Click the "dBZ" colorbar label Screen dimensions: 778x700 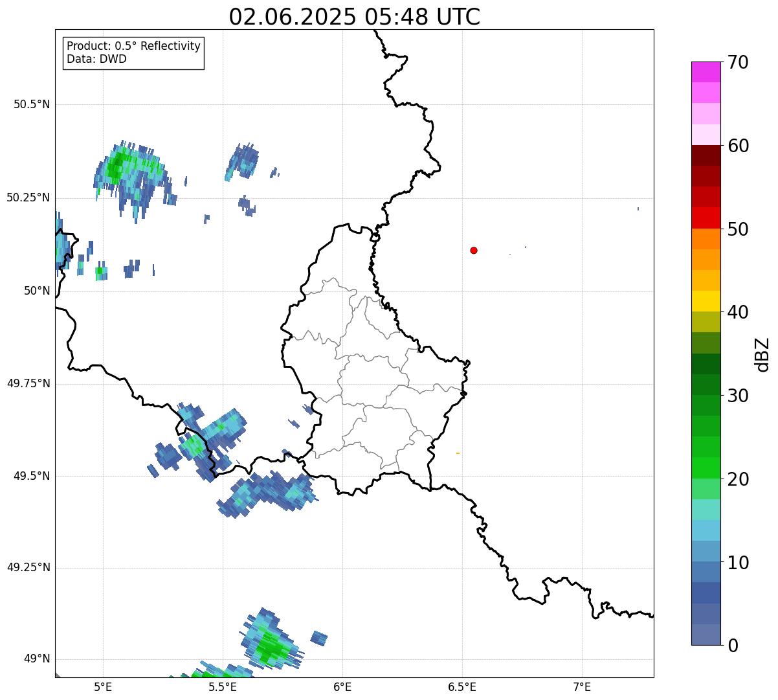[762, 354]
